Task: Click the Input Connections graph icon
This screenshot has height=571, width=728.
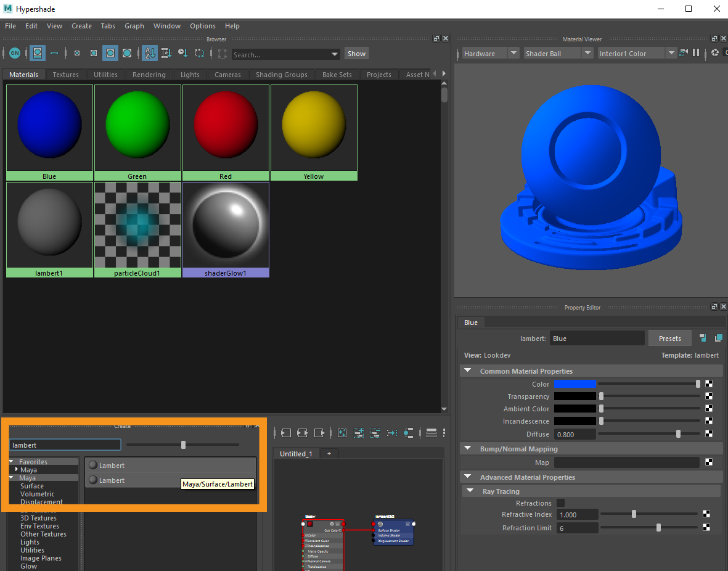Action: pyautogui.click(x=285, y=433)
